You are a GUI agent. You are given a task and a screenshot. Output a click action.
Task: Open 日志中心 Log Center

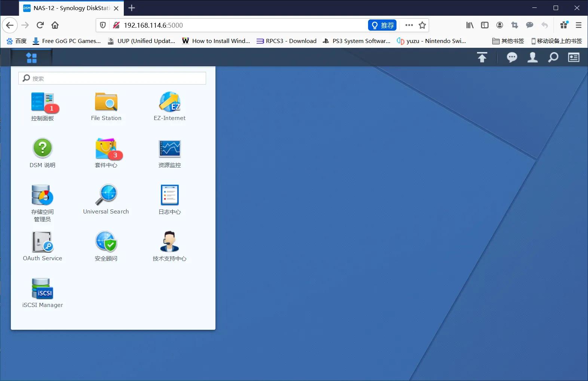pos(170,200)
